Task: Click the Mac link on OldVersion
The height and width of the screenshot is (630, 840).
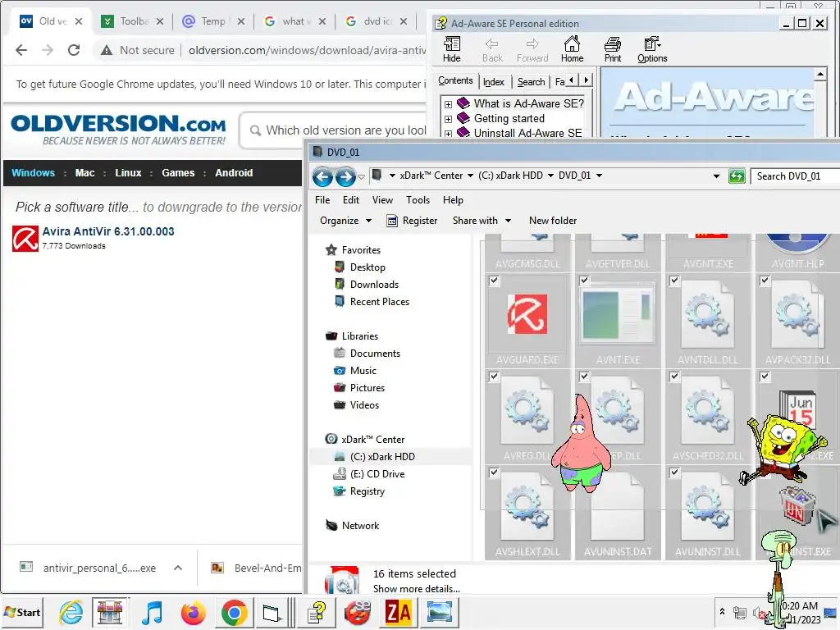Action: 84,173
